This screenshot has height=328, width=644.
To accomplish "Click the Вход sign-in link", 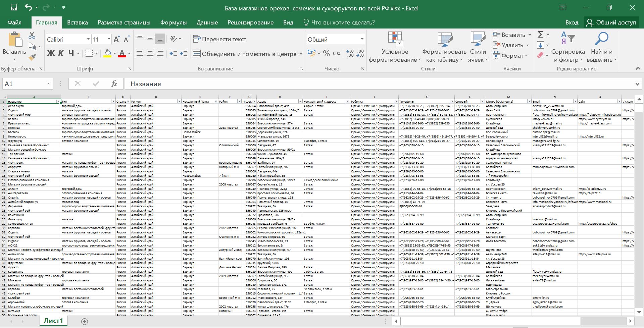I will (x=572, y=22).
